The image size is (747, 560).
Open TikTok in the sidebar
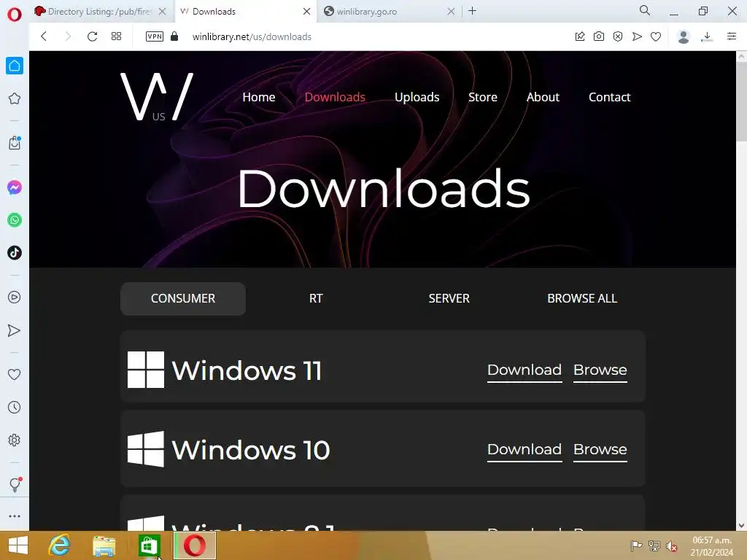click(x=15, y=252)
